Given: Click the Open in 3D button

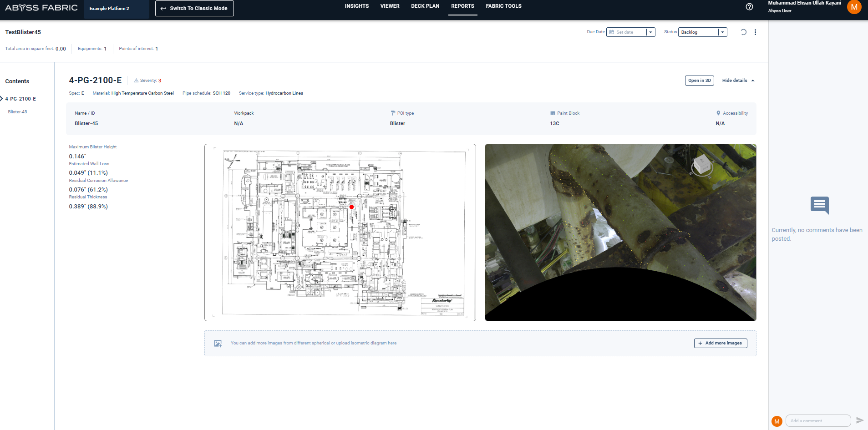Looking at the screenshot, I should [x=699, y=81].
